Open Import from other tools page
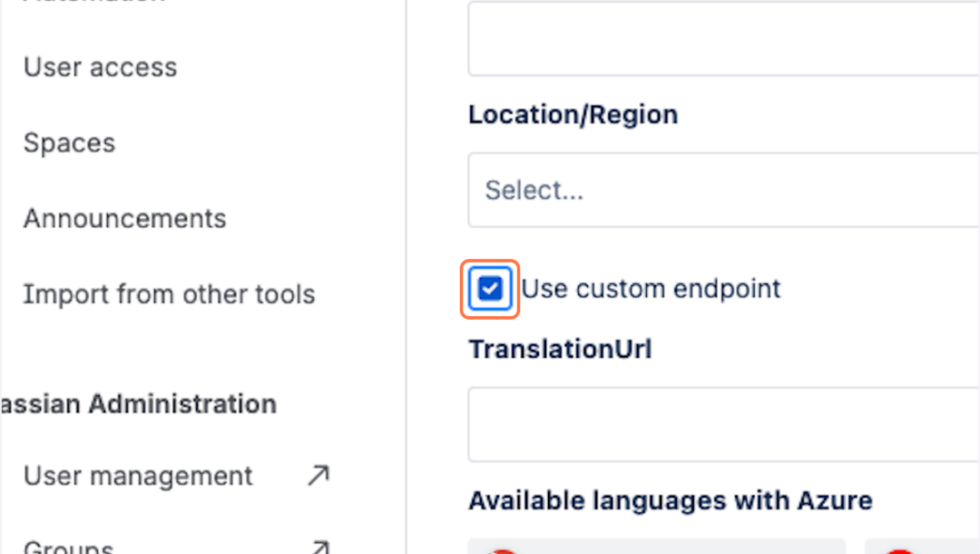Viewport: 980px width, 554px height. click(169, 294)
